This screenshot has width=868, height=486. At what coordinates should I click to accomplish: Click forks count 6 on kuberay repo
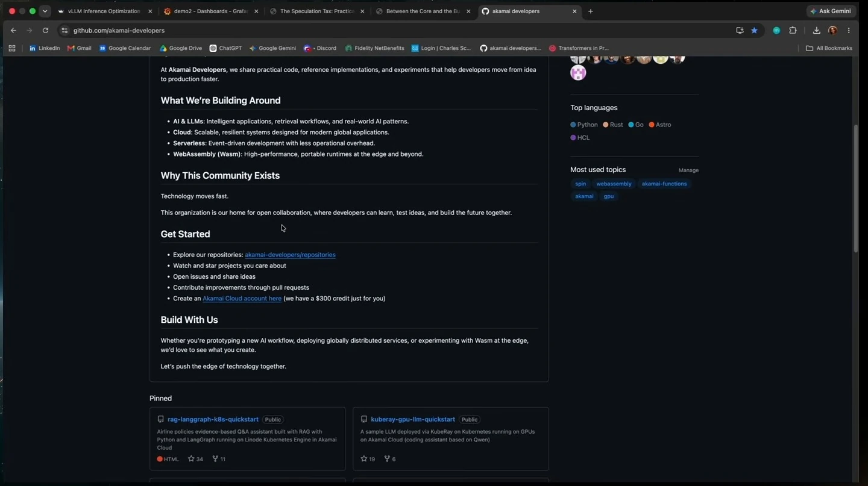[x=389, y=459]
